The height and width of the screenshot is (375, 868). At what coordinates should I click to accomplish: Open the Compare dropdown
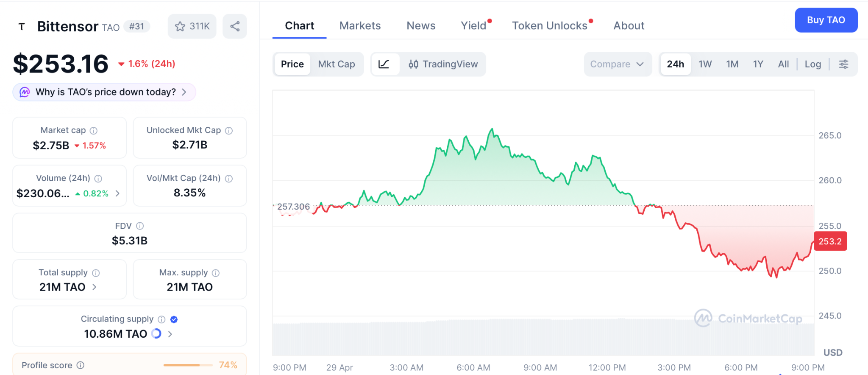click(617, 64)
